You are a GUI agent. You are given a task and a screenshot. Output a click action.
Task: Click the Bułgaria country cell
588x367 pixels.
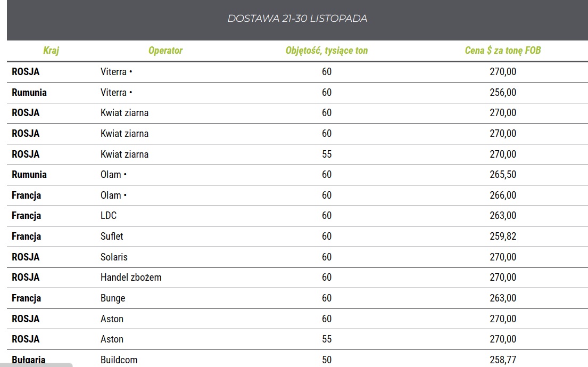pyautogui.click(x=29, y=360)
